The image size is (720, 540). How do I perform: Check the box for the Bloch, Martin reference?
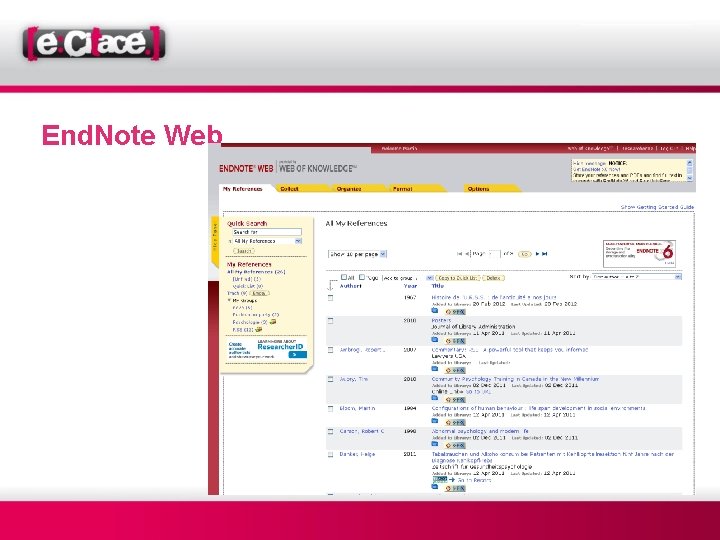pyautogui.click(x=330, y=409)
